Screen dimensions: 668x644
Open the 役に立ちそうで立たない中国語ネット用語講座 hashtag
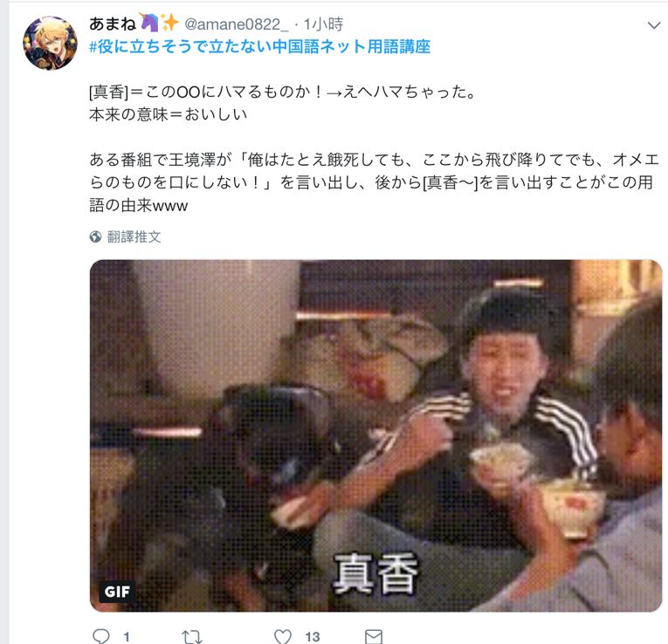point(260,46)
